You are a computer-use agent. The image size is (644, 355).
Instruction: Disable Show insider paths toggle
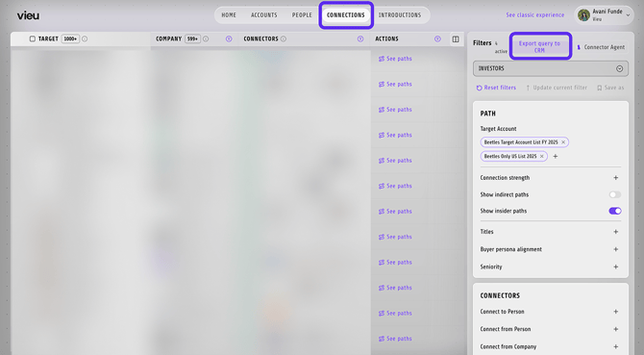pyautogui.click(x=615, y=211)
